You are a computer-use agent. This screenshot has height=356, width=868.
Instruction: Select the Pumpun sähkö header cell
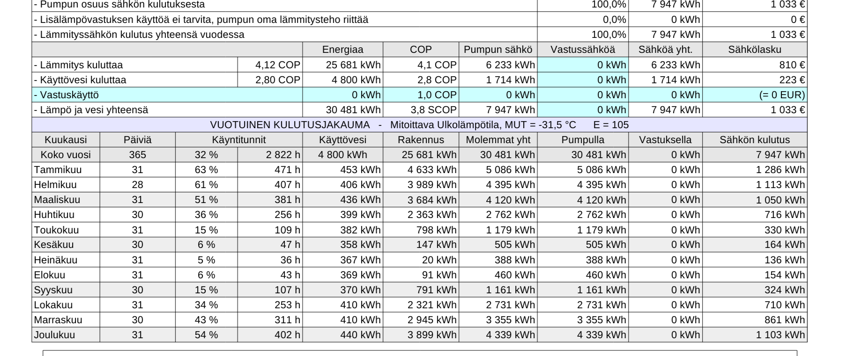[x=498, y=50]
